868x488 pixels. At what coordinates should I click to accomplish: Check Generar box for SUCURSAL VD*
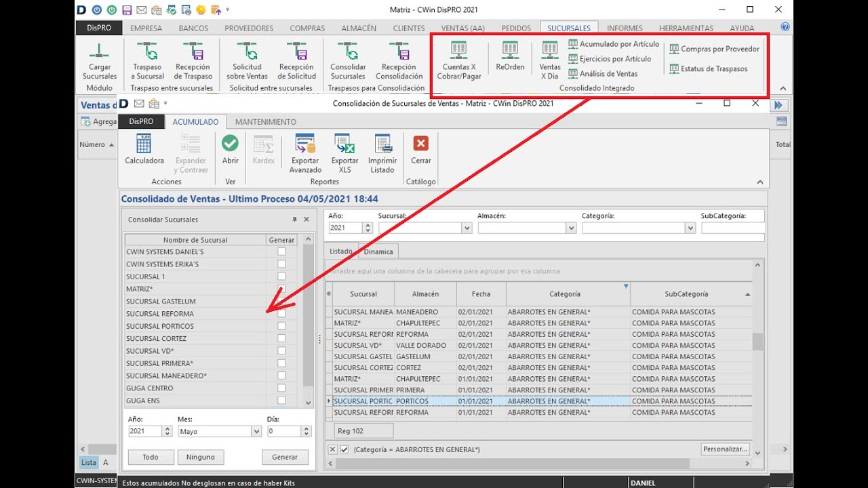[281, 351]
